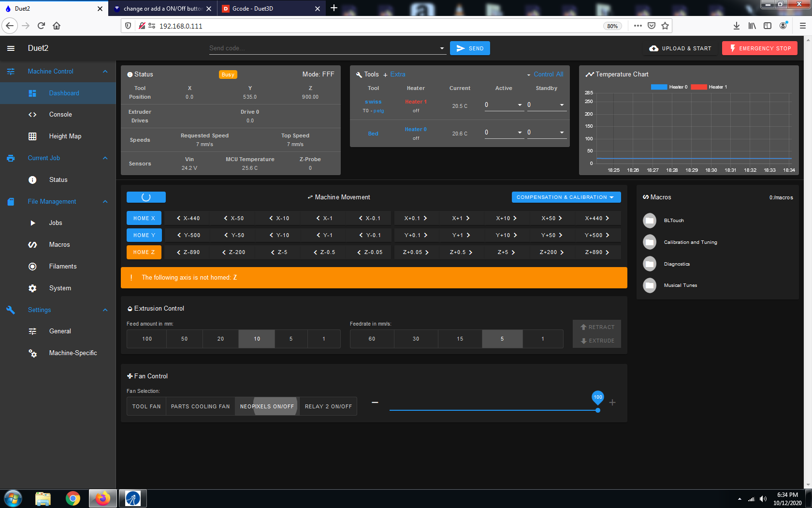The width and height of the screenshot is (812, 508).
Task: Click the swiss tool name link
Action: pos(373,102)
